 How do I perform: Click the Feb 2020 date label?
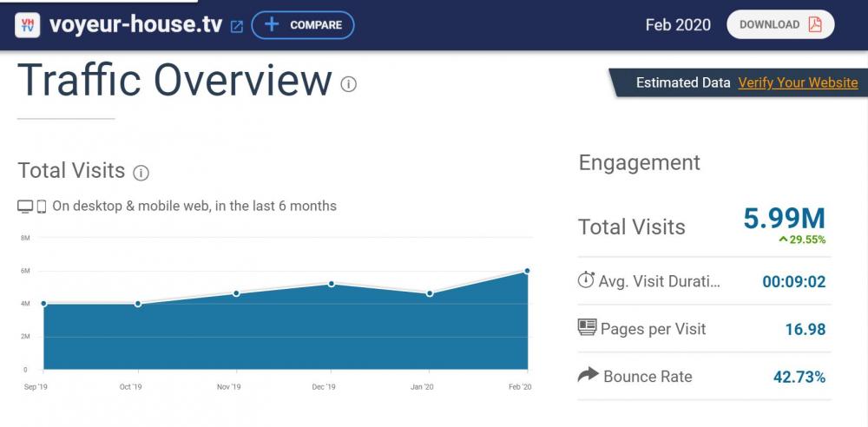point(677,25)
